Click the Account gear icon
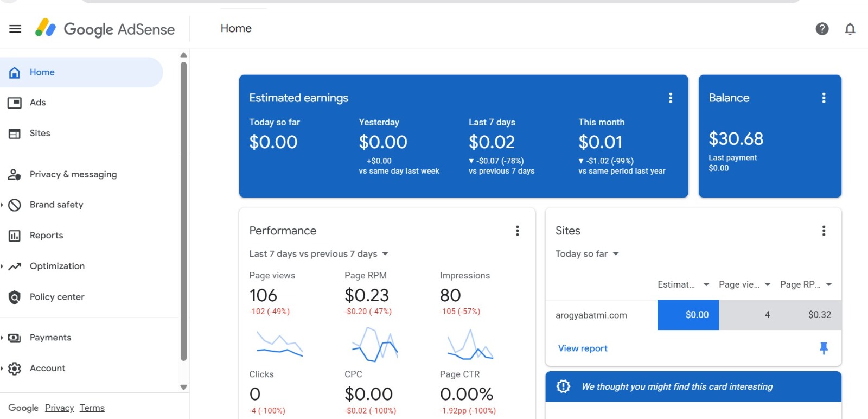The image size is (868, 419). coord(15,369)
